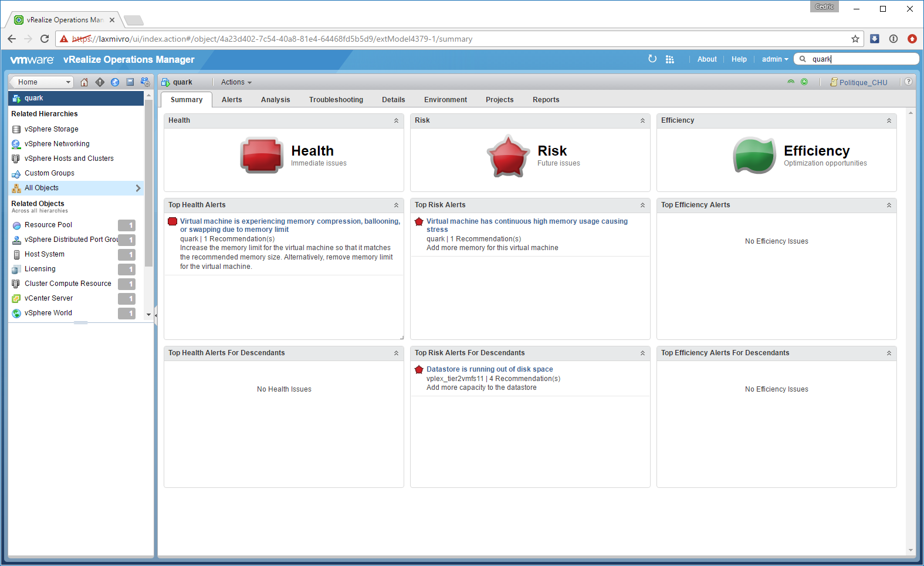Open the Reports tab
Screen dimensions: 924x566
546,100
